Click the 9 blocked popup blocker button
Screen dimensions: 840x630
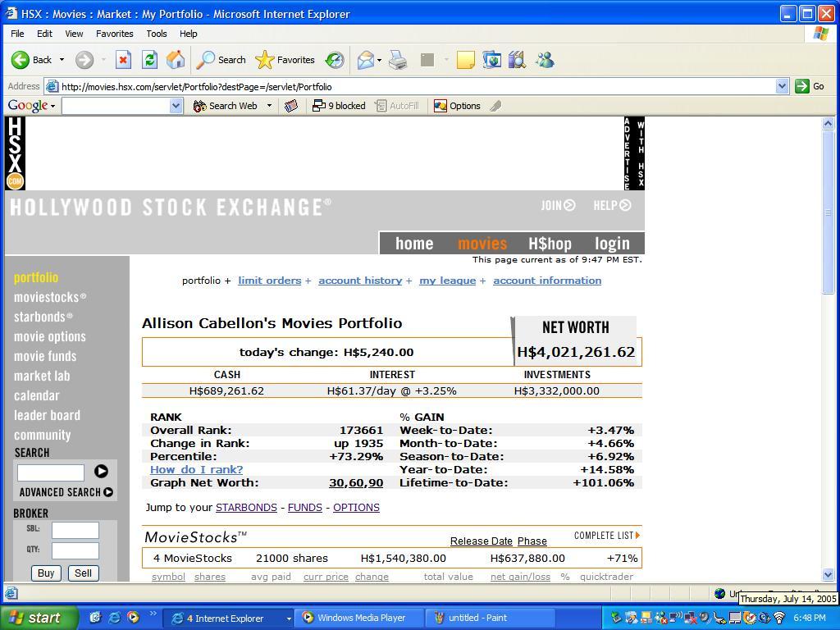(x=339, y=106)
